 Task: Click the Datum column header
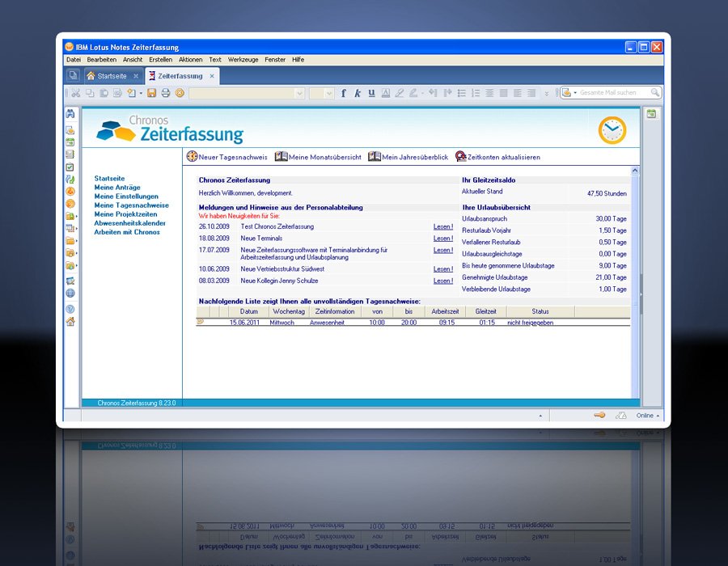249,312
